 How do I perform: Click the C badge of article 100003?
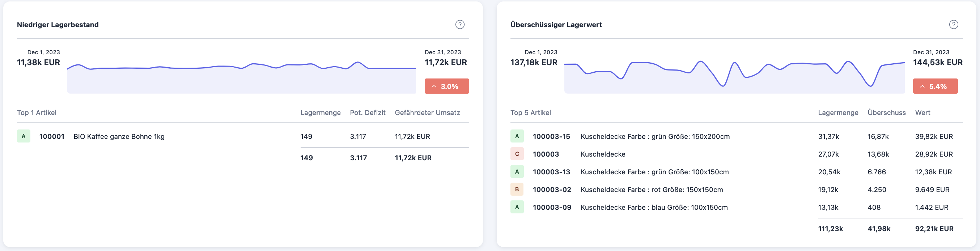click(517, 154)
